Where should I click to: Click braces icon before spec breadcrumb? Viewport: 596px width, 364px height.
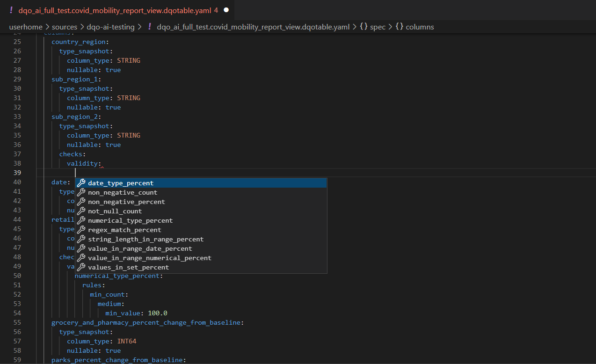363,27
